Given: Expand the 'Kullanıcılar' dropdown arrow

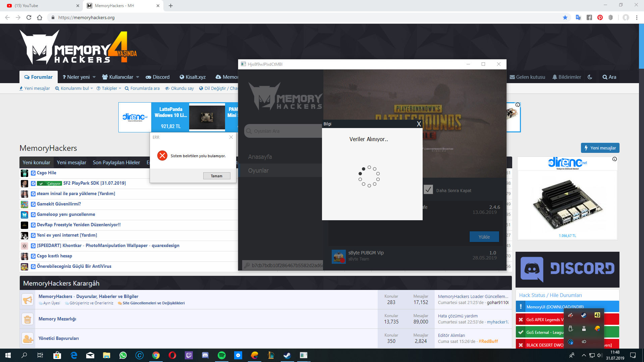Looking at the screenshot, I should tap(138, 77).
